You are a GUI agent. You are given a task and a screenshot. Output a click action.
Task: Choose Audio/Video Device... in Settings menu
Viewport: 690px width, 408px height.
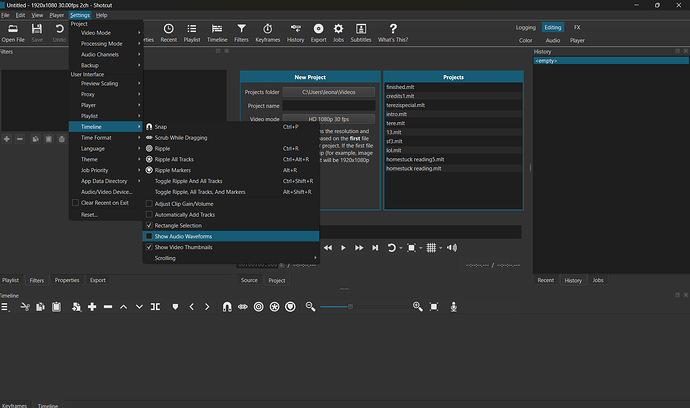106,192
